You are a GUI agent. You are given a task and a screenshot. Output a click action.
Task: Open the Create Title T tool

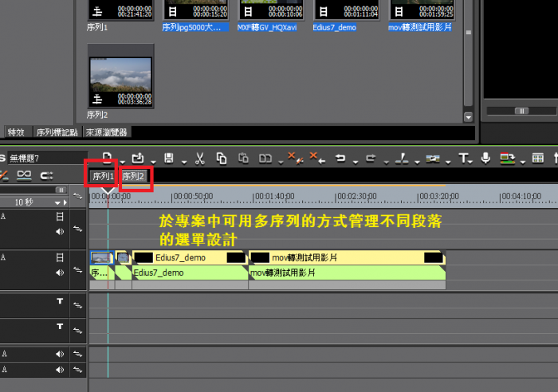462,159
